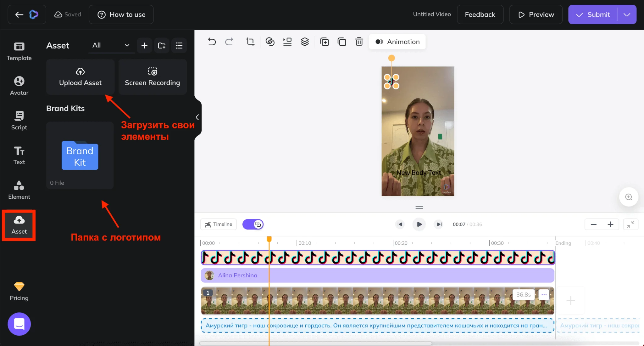Delete element with trash icon
Image resolution: width=644 pixels, height=346 pixels.
click(x=359, y=42)
